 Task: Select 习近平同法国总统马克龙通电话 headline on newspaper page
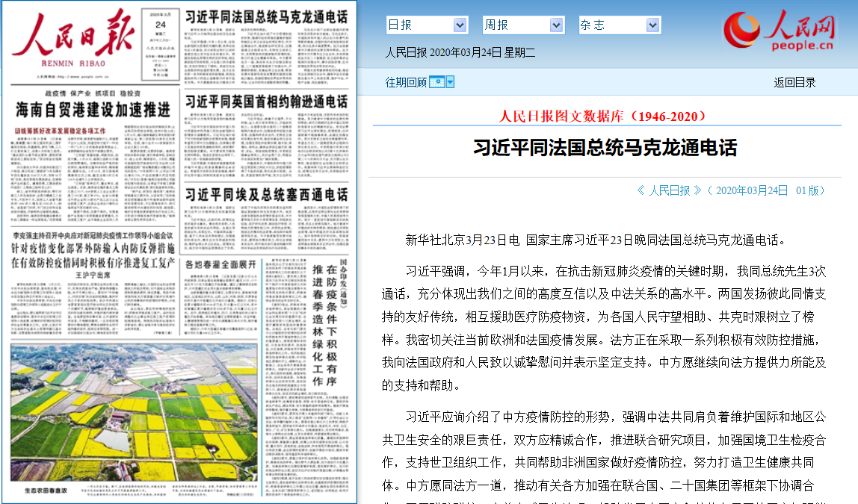click(267, 17)
